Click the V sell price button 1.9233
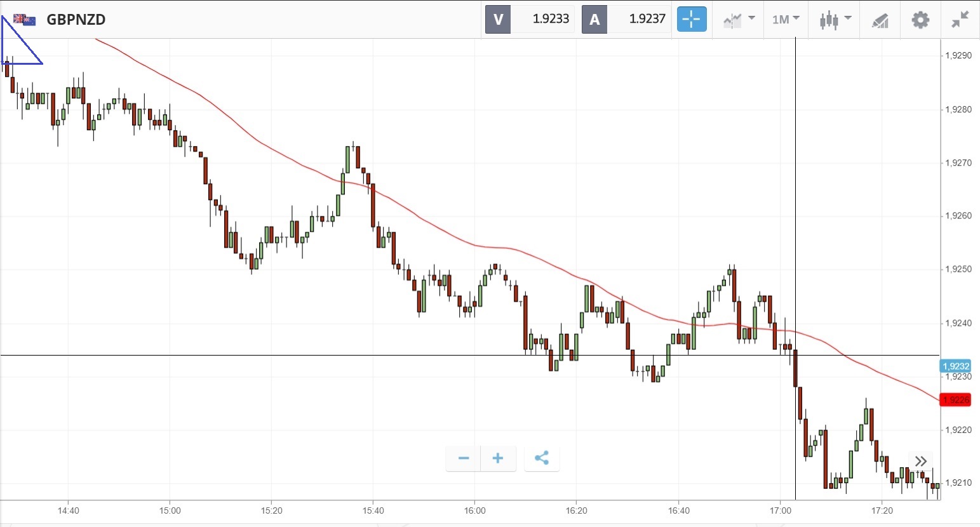The image size is (980, 527). pos(530,19)
